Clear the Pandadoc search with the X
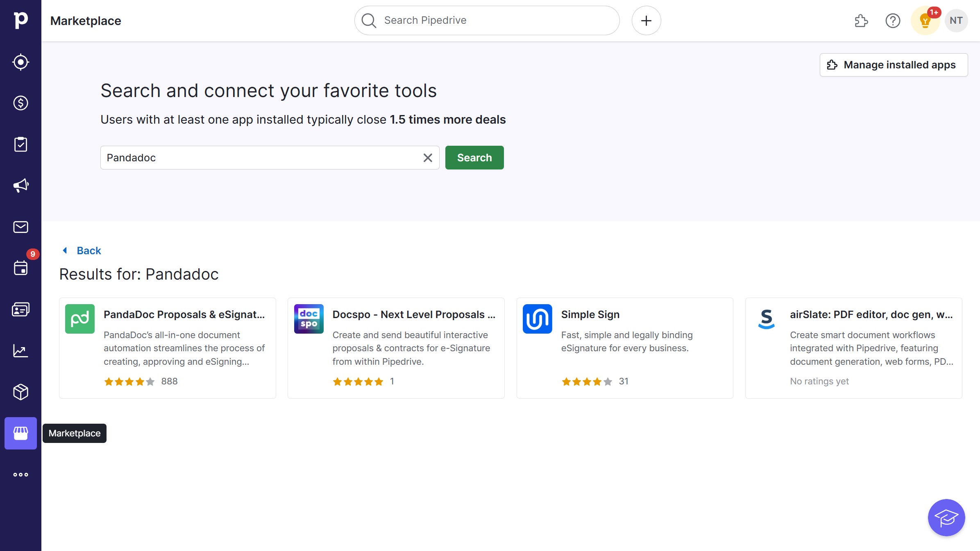Screen dimensions: 980x551 (x=427, y=158)
